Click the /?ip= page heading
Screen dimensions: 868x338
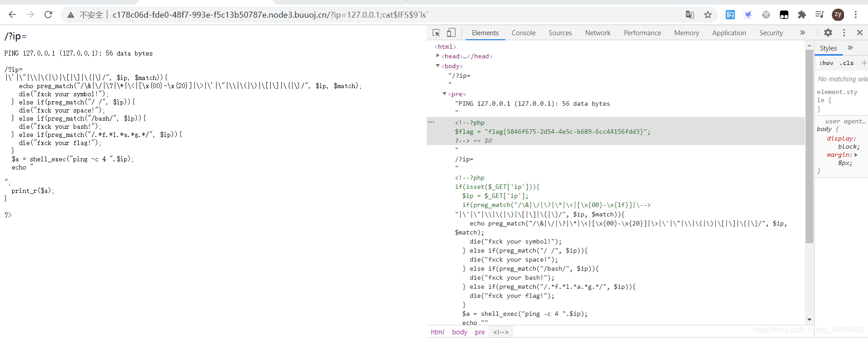click(16, 36)
